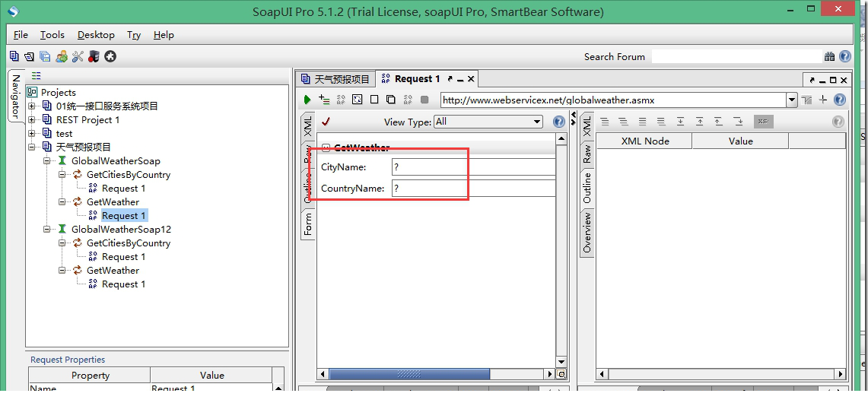Click the XML Node column header
This screenshot has height=406, width=868.
[x=645, y=141]
